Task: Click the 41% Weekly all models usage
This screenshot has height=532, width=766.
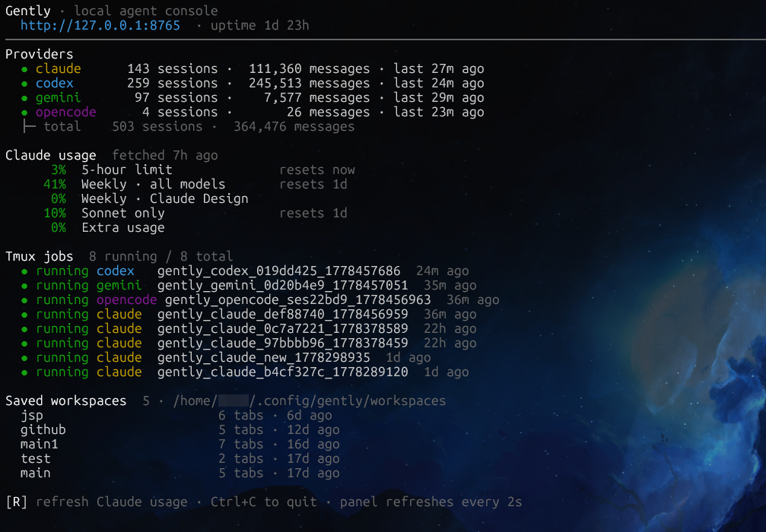Action: 135,184
